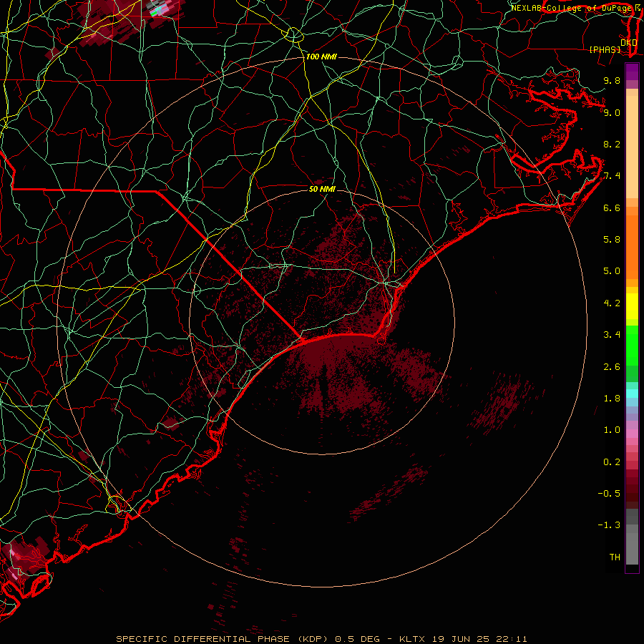Click the 5.8 legend value
This screenshot has height=644, width=644.
pos(612,240)
